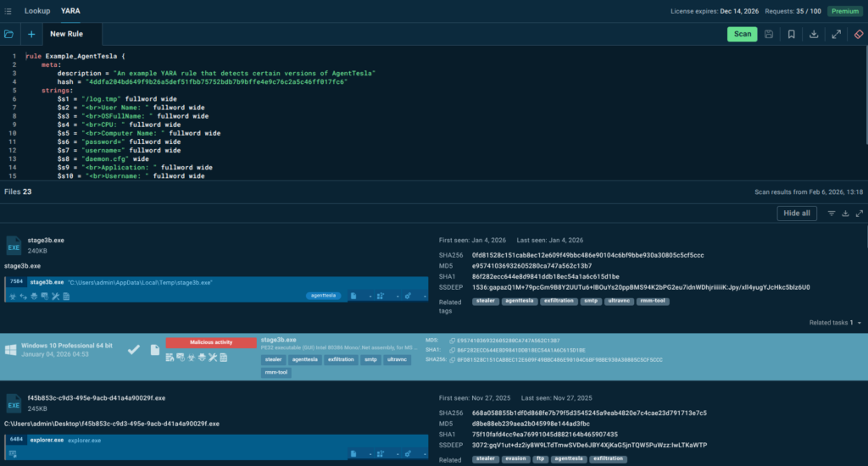Switch to the Lookup tab
Screen dimensions: 868x466
(x=37, y=11)
